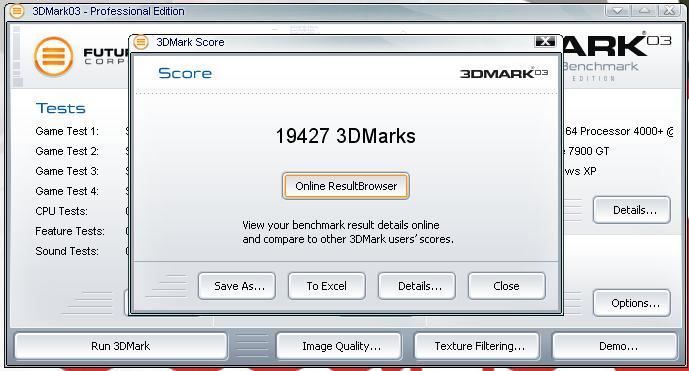Viewport: 689px width, 371px height.
Task: Maximize the 3DMark03 main window
Action: (x=644, y=11)
